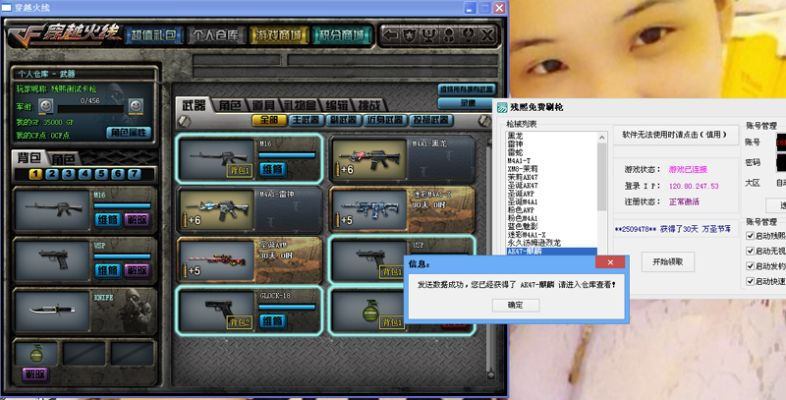Viewport: 786px width, 400px height.
Task: Toggle the second 启动 checkbox in the list
Action: (x=751, y=251)
